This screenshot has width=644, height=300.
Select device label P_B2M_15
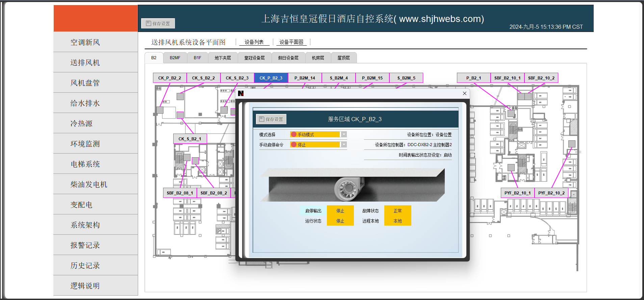point(372,78)
